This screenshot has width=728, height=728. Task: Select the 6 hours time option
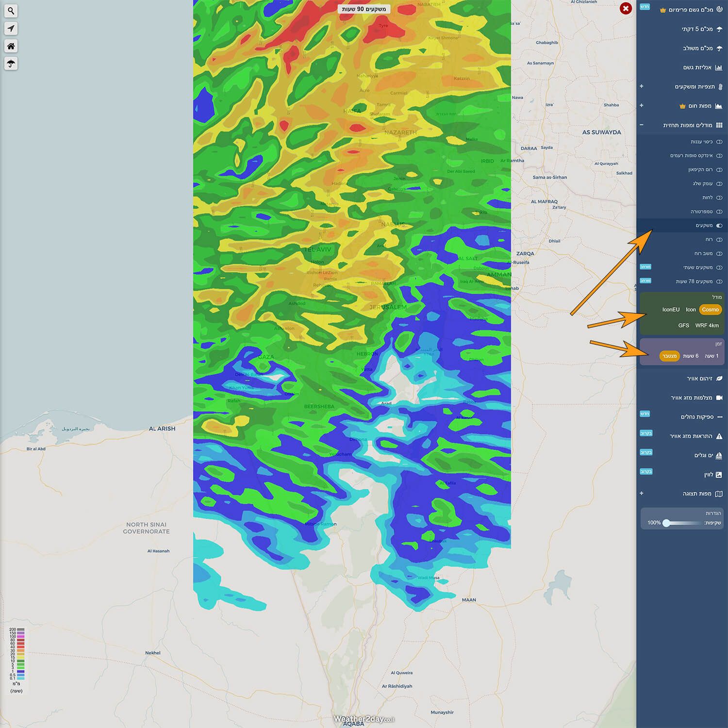691,356
